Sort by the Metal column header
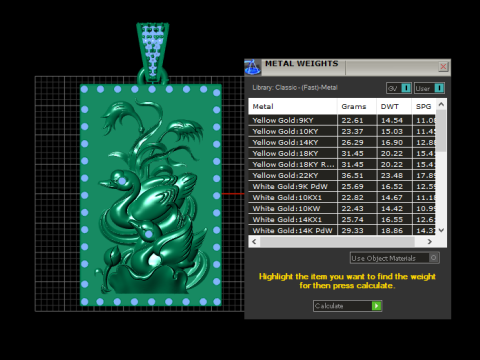 pos(293,107)
